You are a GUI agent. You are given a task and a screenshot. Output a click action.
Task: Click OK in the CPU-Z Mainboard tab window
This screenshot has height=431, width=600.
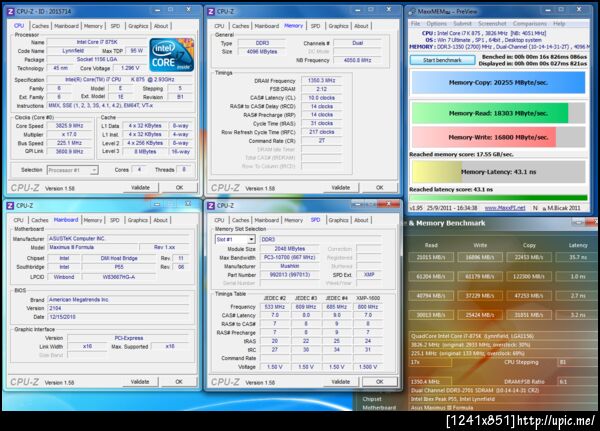coord(179,382)
